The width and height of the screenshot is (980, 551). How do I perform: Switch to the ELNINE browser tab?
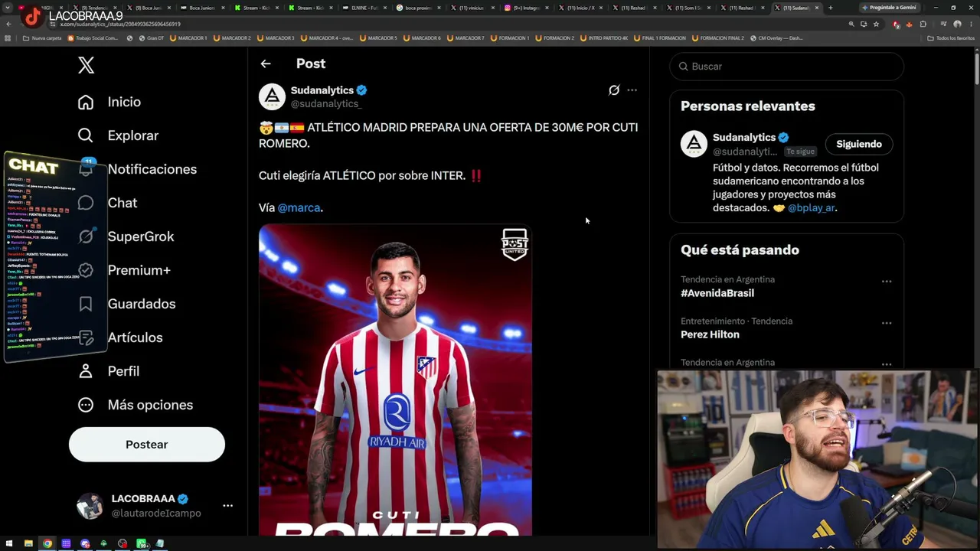click(x=364, y=8)
